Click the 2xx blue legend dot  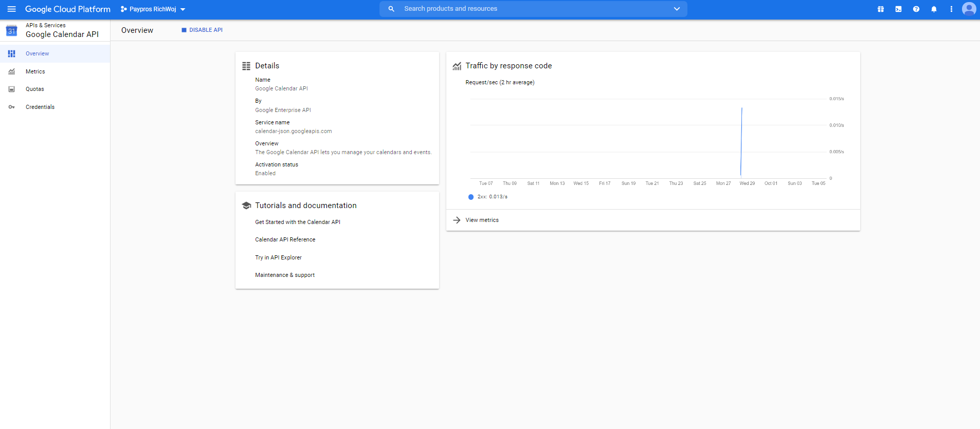(471, 197)
